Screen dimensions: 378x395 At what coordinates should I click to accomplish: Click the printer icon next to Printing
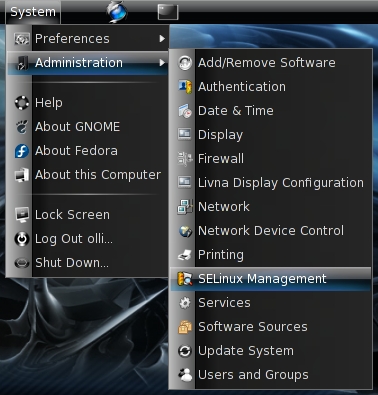[x=185, y=255]
